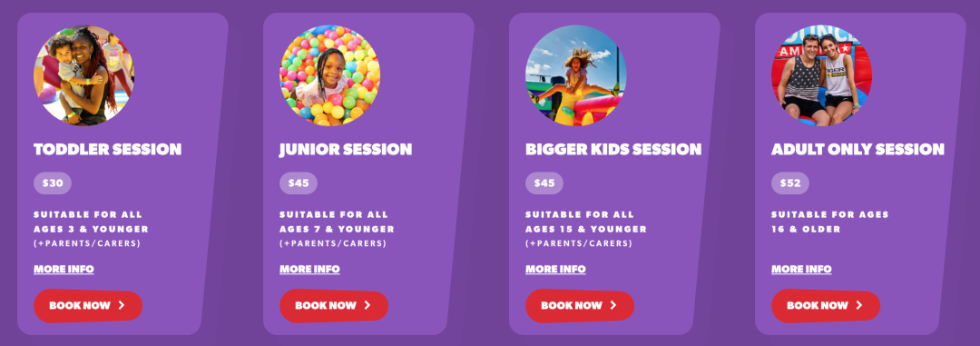Book the Toddler Session now
This screenshot has height=346, width=980.
(x=88, y=306)
